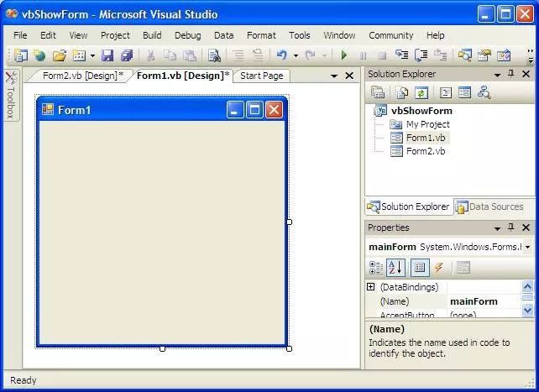Show Events lightning bolt in Properties
Image resolution: width=539 pixels, height=392 pixels.
(x=439, y=268)
